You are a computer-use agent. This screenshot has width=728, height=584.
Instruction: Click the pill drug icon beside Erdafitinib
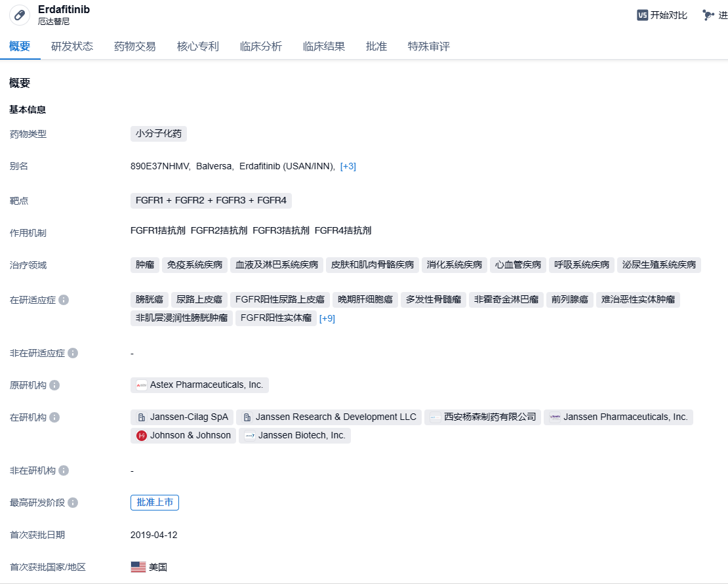20,15
